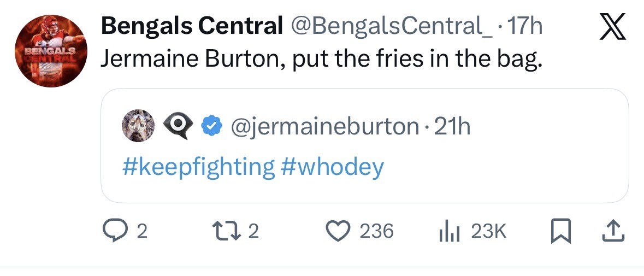
Task: Click the tweet text about fries
Action: point(321,58)
